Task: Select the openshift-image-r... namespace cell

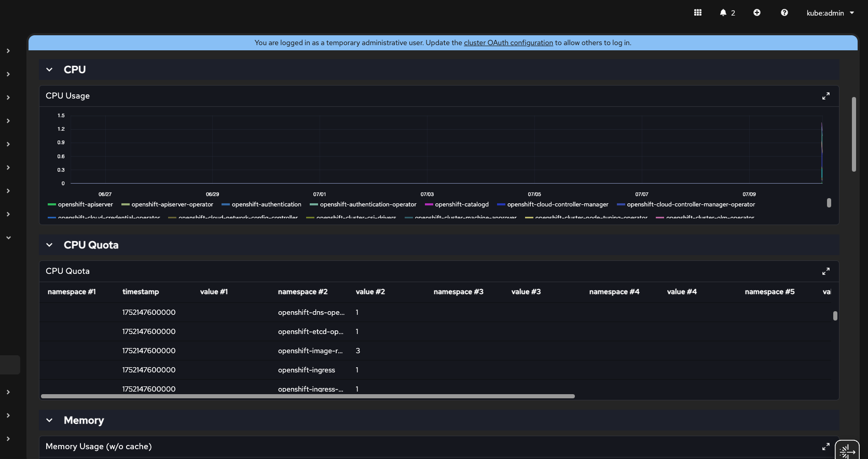Action: (x=310, y=351)
